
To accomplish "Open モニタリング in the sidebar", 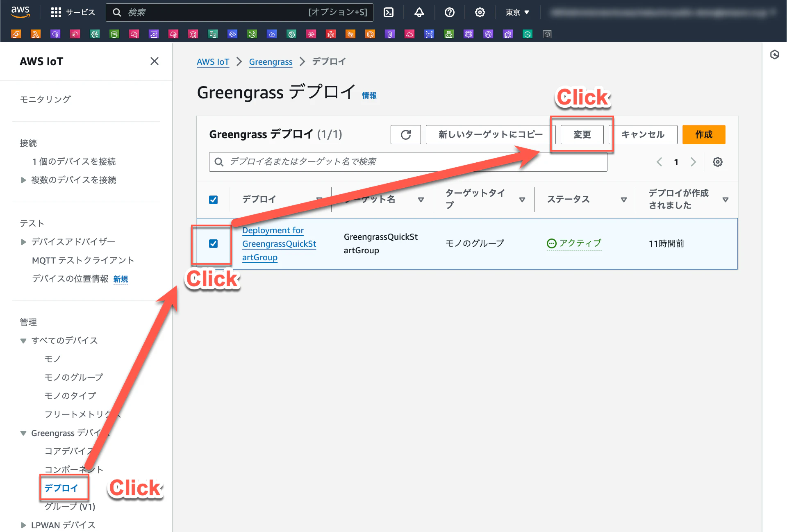I will click(45, 99).
